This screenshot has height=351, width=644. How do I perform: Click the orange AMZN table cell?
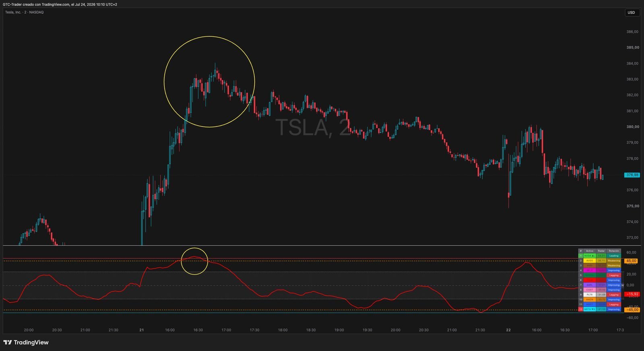tap(590, 299)
